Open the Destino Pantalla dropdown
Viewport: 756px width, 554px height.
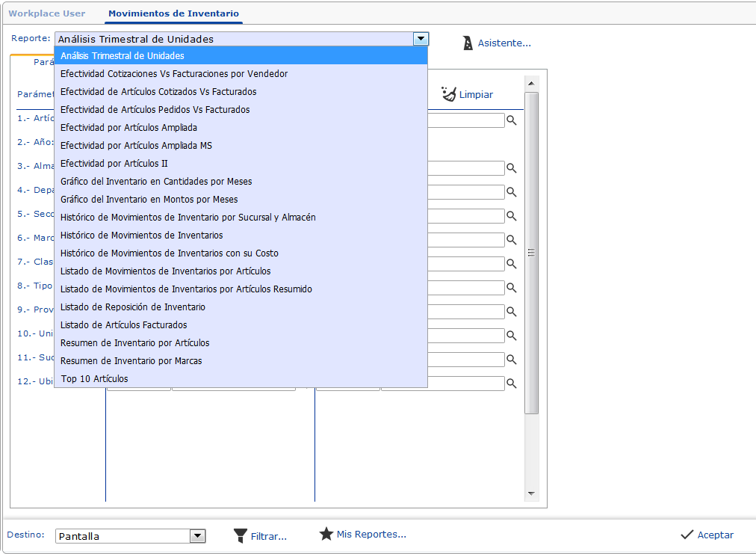point(197,535)
